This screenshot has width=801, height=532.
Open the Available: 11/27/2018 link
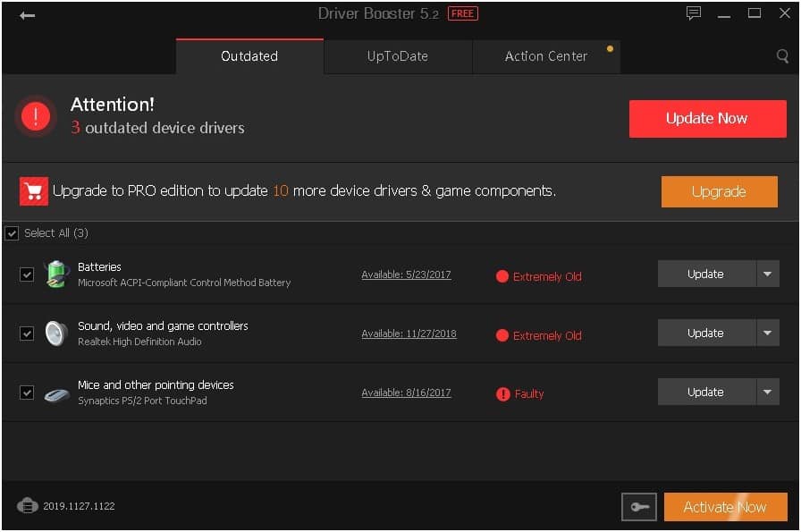409,334
